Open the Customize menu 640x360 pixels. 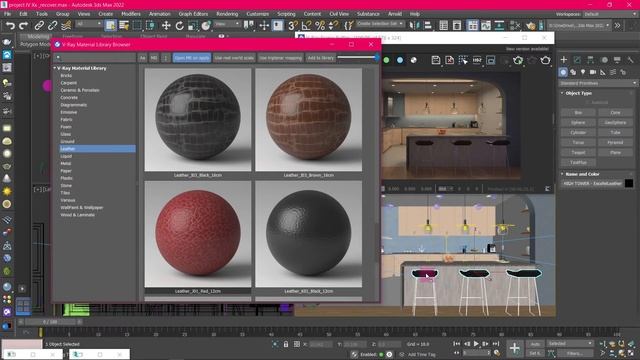pos(258,14)
